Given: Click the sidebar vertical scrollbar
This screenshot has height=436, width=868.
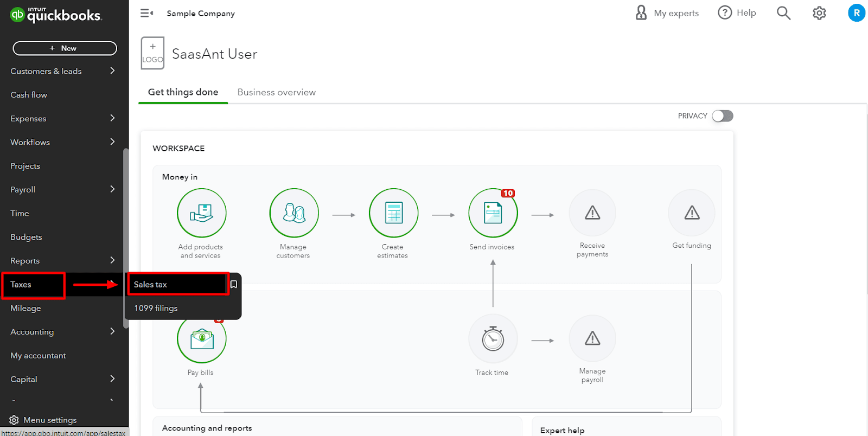Looking at the screenshot, I should click(x=126, y=239).
